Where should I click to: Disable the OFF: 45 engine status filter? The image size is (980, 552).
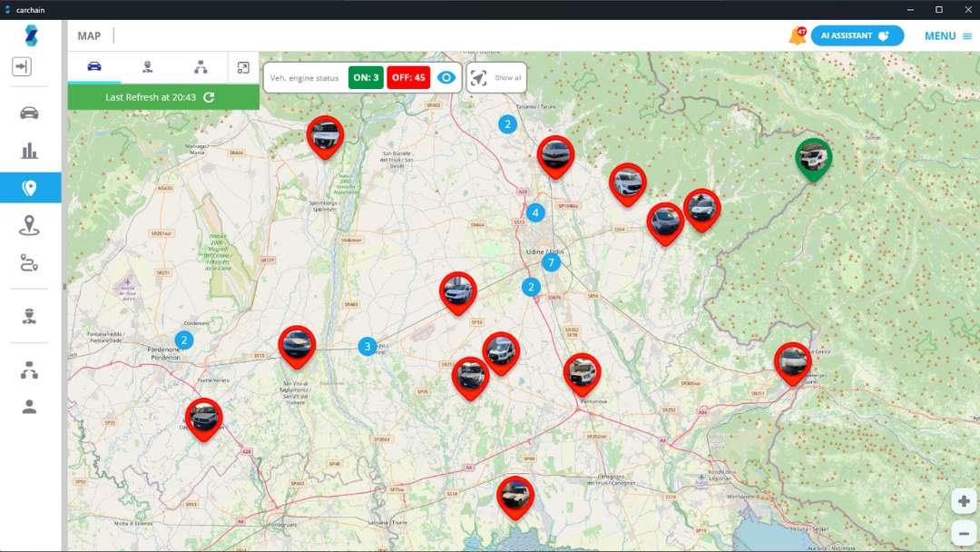pyautogui.click(x=410, y=77)
